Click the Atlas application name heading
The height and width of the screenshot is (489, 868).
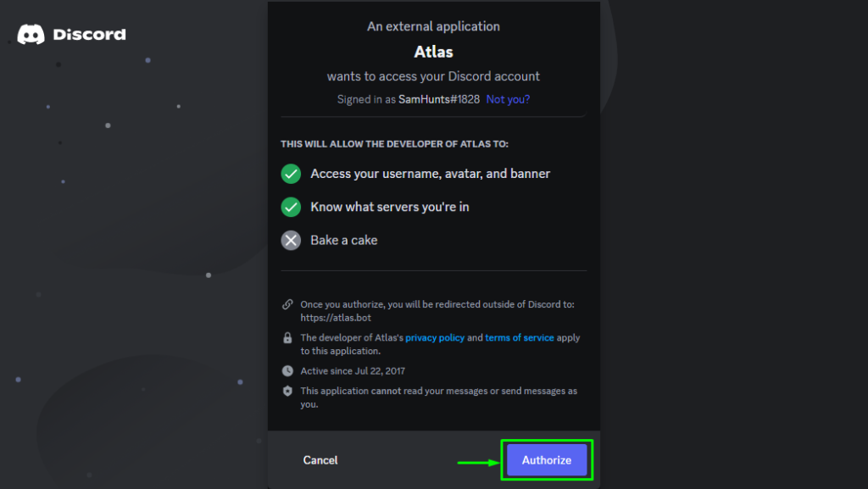pyautogui.click(x=433, y=52)
